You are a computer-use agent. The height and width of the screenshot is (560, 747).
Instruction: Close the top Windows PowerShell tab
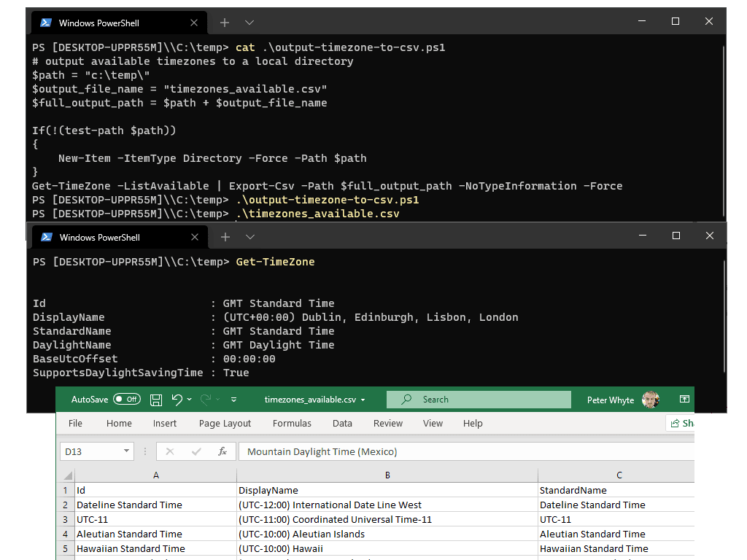pyautogui.click(x=194, y=23)
